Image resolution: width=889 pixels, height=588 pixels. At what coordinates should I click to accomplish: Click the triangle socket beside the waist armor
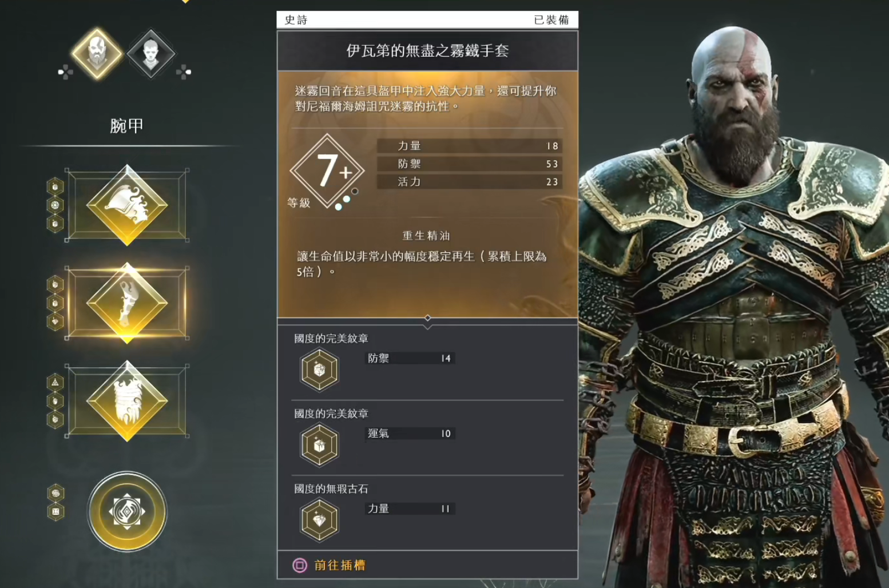55,382
